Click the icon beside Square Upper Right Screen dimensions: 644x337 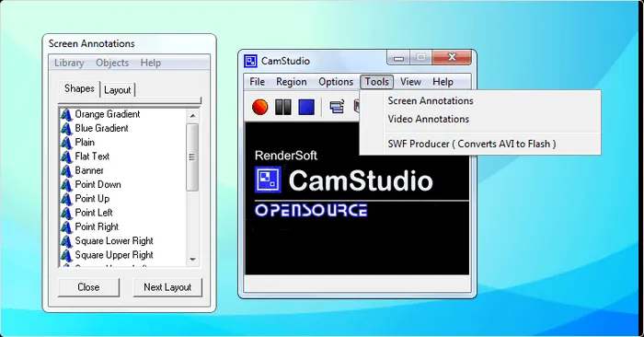click(x=66, y=255)
